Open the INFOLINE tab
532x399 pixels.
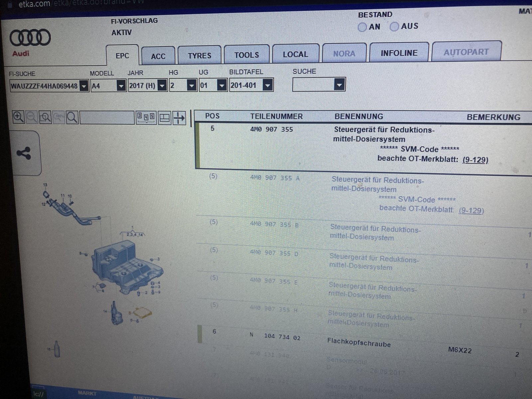click(399, 53)
